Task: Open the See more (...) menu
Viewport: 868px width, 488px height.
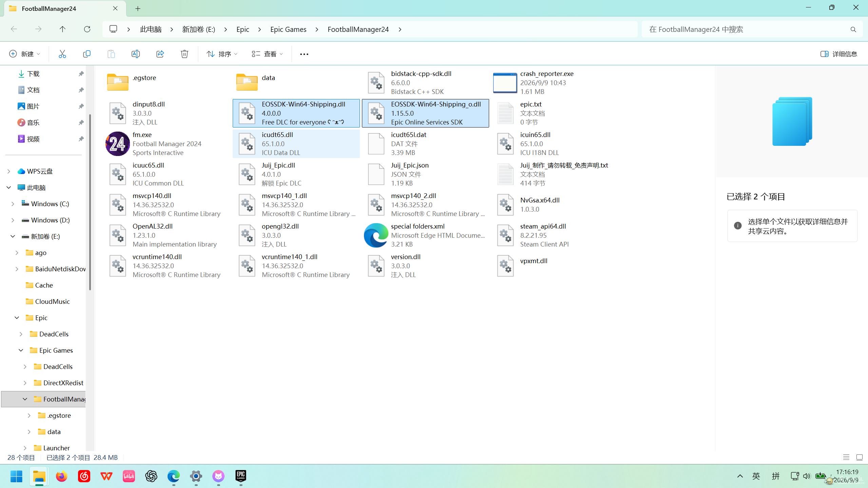Action: coord(304,54)
